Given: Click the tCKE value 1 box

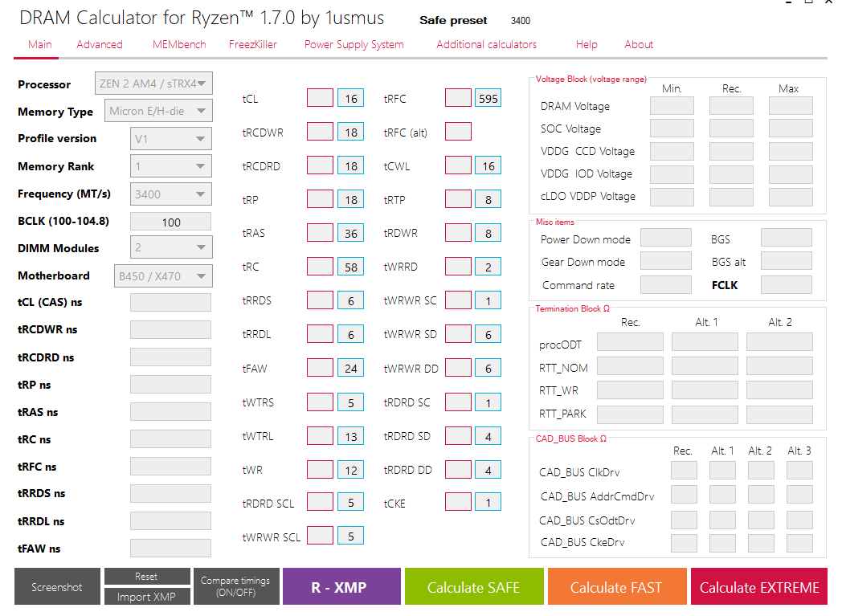Looking at the screenshot, I should coord(488,502).
